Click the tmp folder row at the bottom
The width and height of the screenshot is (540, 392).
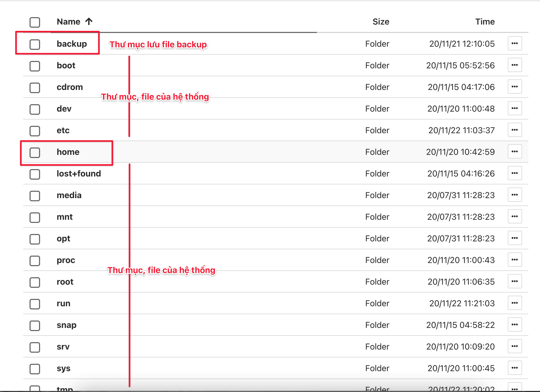[x=64, y=388]
